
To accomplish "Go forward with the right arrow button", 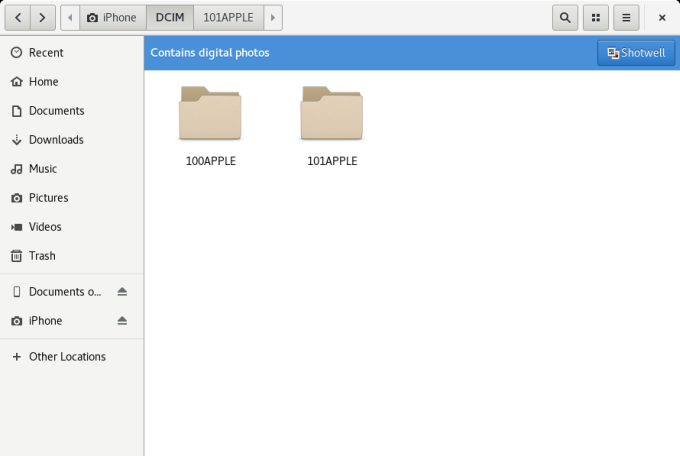I will [42, 18].
